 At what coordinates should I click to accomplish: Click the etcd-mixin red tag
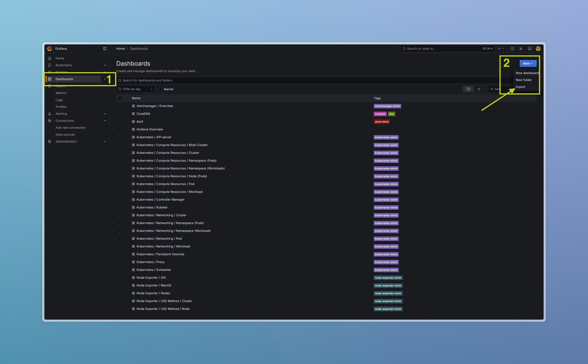[x=382, y=122]
